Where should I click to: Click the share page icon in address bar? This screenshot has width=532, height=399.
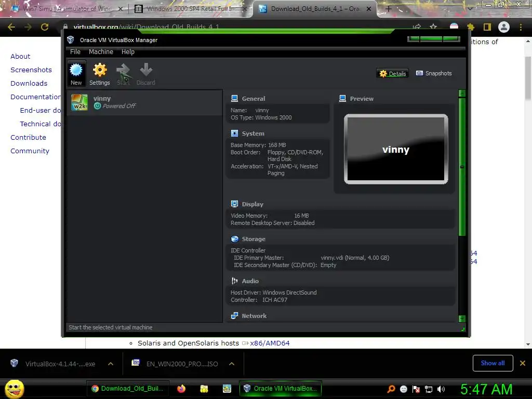(x=417, y=27)
